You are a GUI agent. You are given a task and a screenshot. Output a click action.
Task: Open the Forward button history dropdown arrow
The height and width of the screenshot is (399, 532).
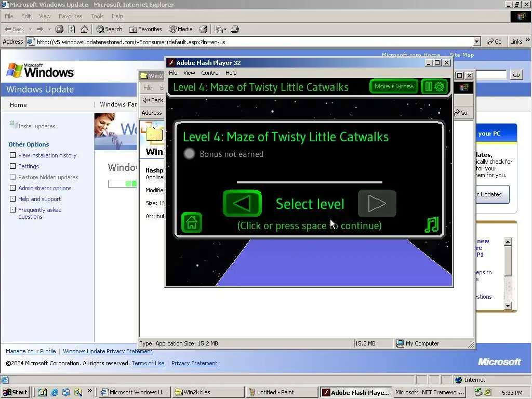click(49, 30)
